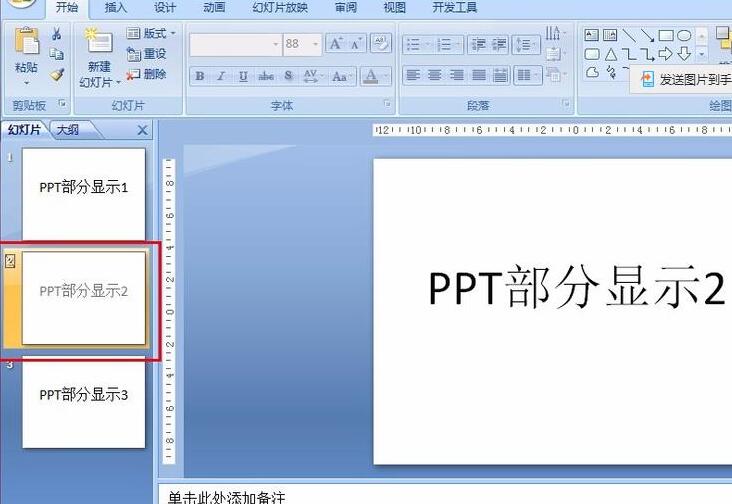Click the 删除 delete slide button
732x504 pixels.
[x=147, y=74]
